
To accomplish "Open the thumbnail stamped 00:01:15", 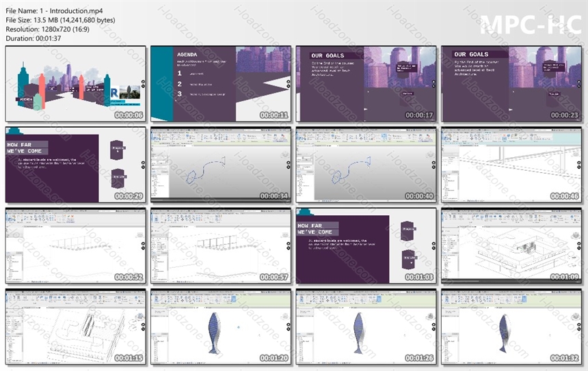I will tap(76, 327).
